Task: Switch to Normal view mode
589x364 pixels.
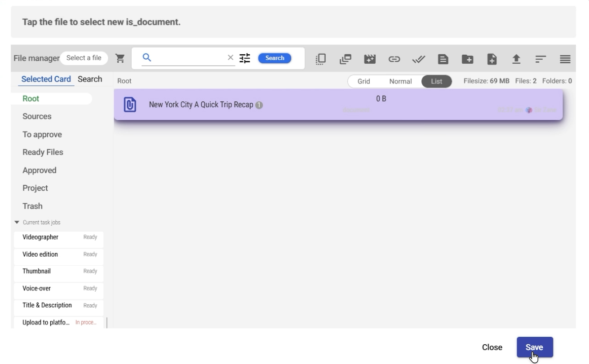Action: (400, 81)
